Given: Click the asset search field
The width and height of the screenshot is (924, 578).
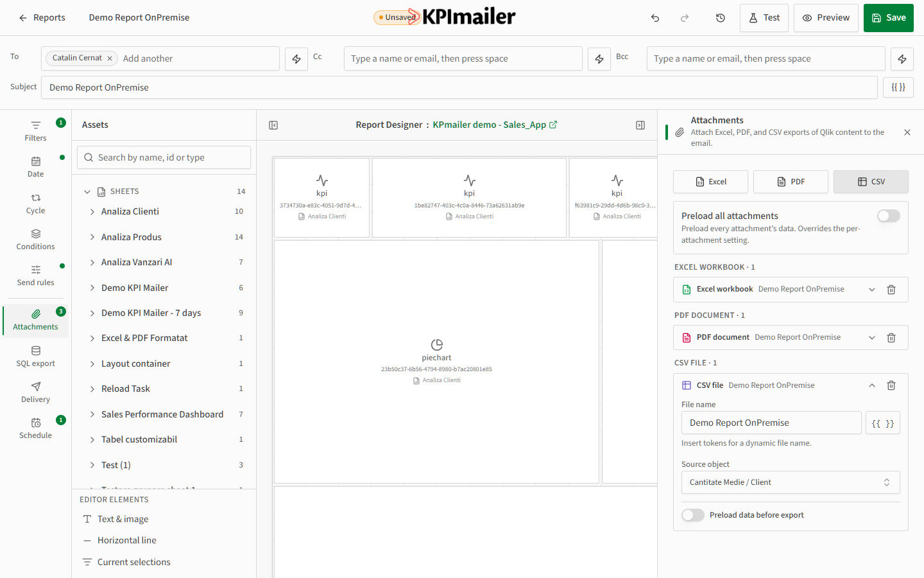Looking at the screenshot, I should click(x=164, y=157).
